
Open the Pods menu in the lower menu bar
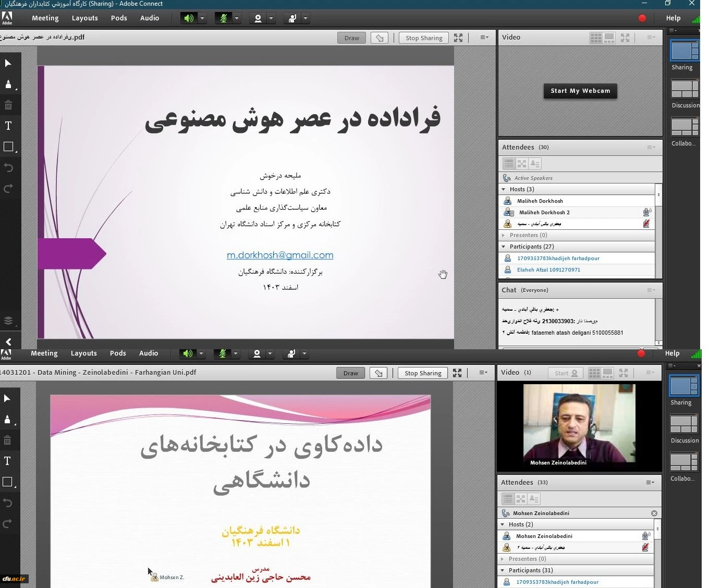(x=118, y=353)
